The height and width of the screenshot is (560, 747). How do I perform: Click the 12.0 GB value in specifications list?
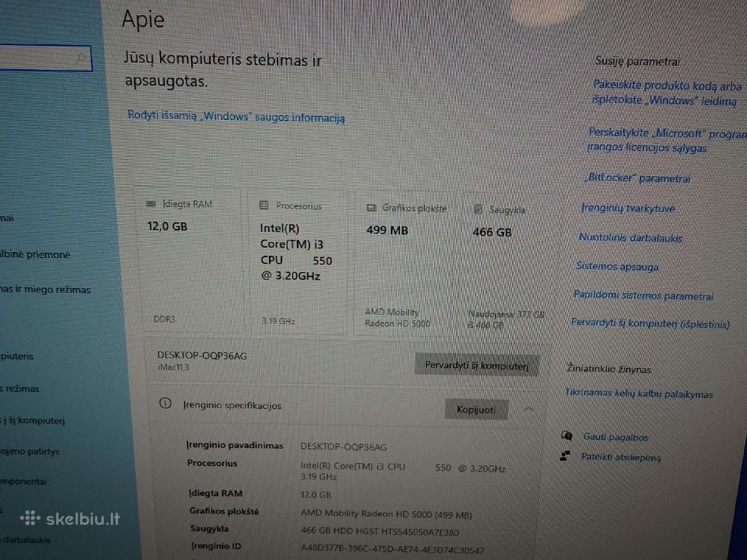(316, 495)
